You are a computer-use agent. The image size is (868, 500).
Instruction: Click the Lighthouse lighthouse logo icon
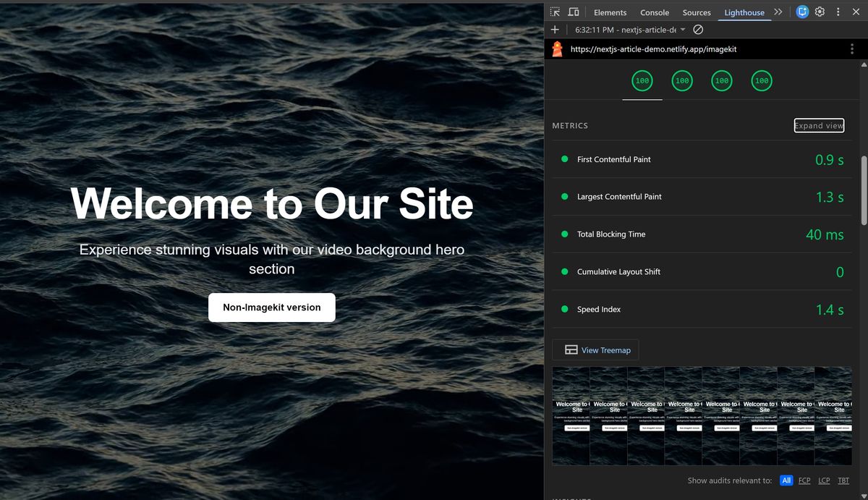tap(558, 49)
